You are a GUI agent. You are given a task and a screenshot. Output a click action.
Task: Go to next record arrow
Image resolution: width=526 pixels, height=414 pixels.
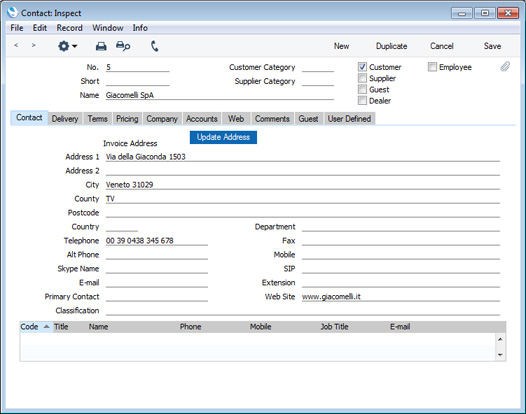click(33, 45)
